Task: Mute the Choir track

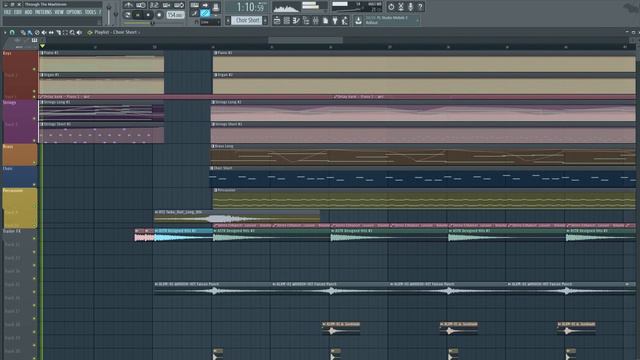Action: point(34,184)
